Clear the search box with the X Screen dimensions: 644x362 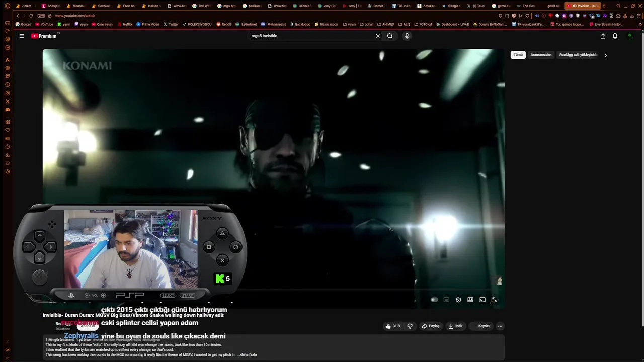point(378,36)
